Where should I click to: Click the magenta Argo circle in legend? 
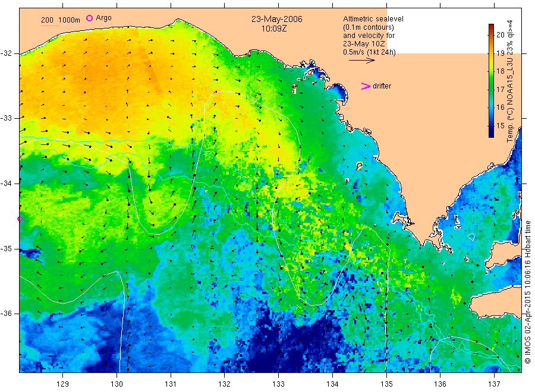pyautogui.click(x=89, y=18)
